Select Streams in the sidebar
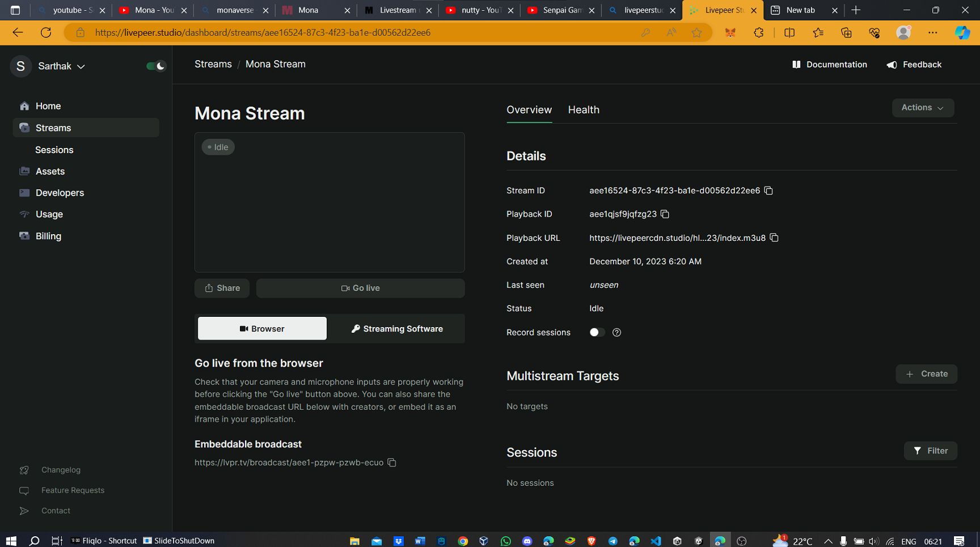The image size is (980, 547). [86, 128]
